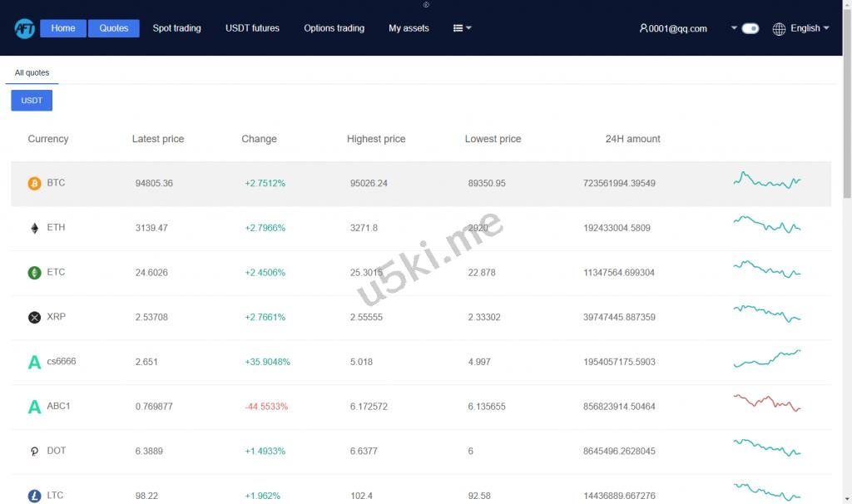Image resolution: width=852 pixels, height=504 pixels.
Task: Click the Ethereum ETH coin icon
Action: [34, 228]
